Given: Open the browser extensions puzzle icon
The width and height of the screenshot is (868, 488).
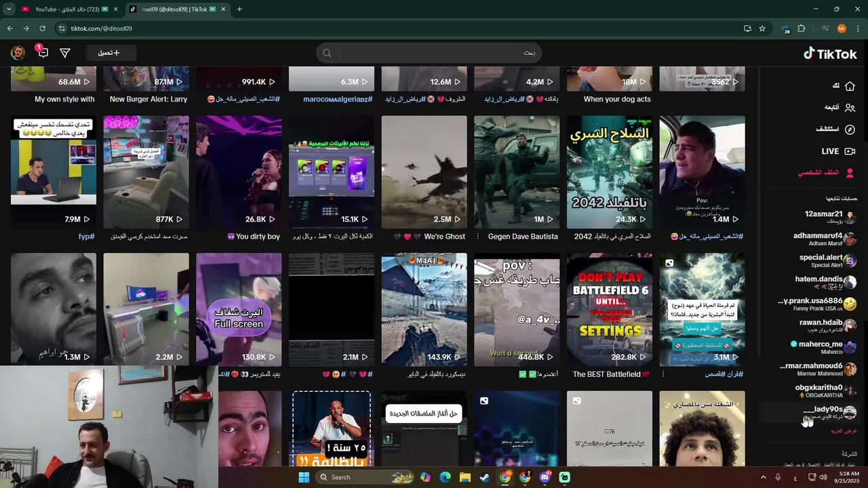Looking at the screenshot, I should coord(802,28).
